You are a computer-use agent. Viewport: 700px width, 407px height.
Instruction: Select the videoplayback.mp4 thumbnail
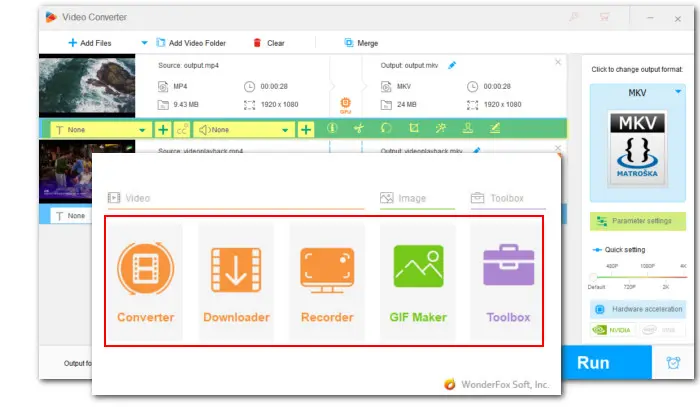click(66, 172)
